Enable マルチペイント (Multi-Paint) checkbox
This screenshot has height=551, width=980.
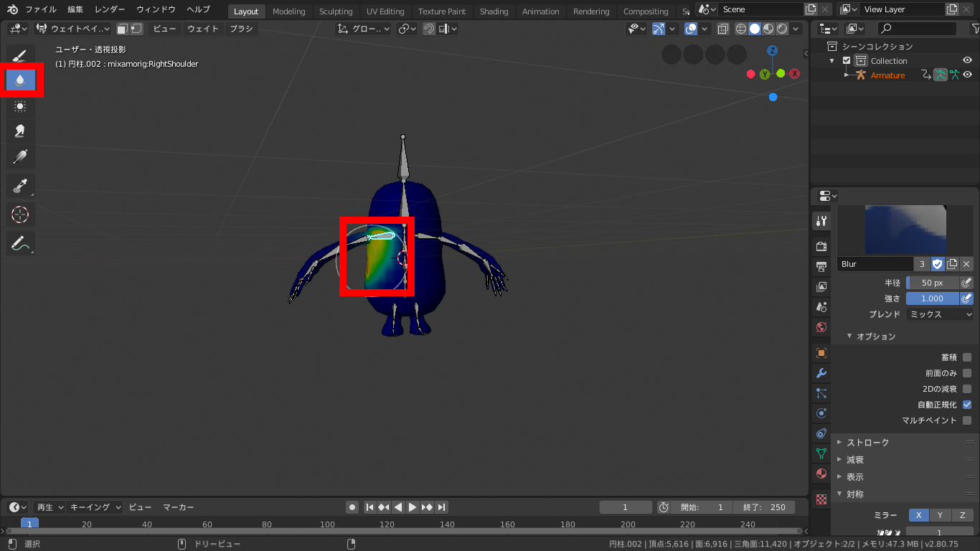(967, 420)
